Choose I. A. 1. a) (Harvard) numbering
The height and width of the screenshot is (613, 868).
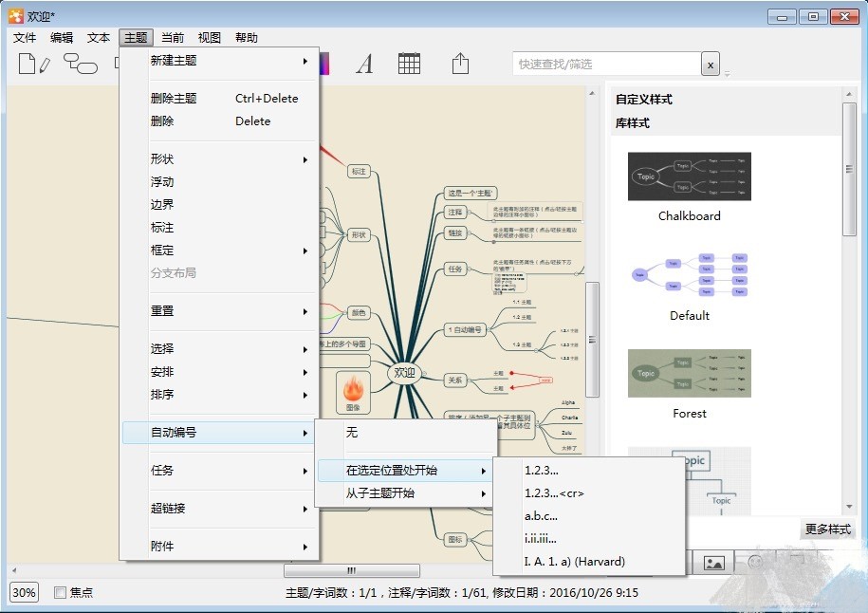(575, 562)
